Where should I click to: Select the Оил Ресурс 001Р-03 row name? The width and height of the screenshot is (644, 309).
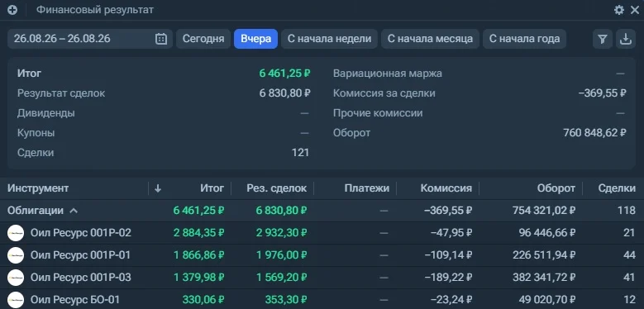pyautogui.click(x=81, y=278)
